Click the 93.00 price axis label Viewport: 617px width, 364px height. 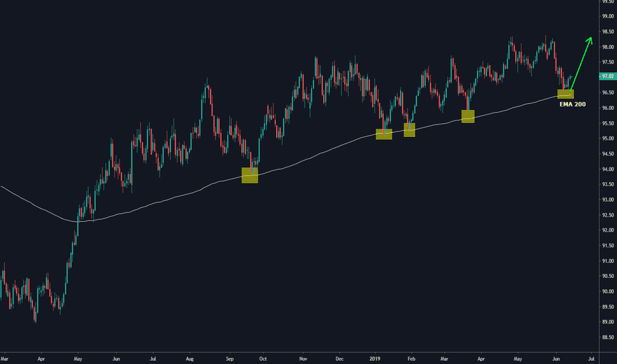click(608, 199)
